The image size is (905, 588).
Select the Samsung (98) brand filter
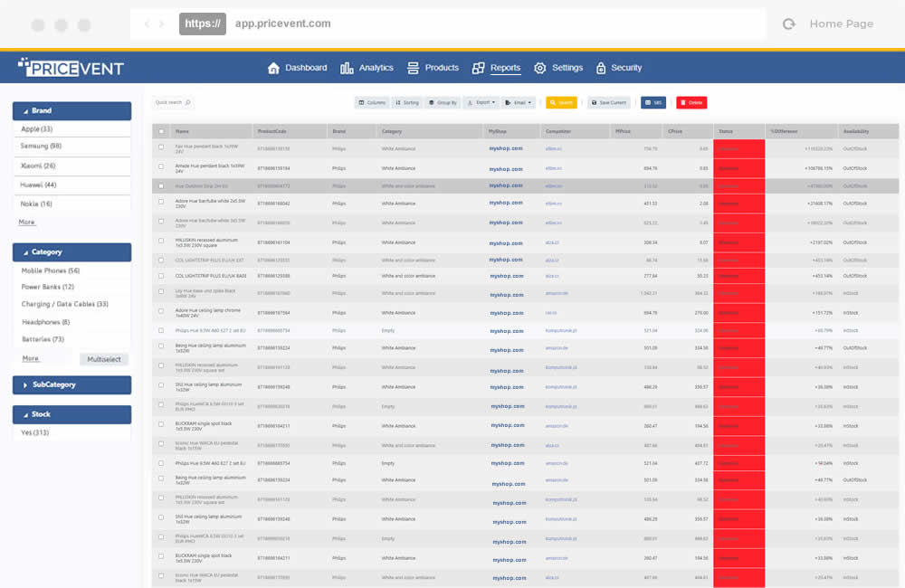pyautogui.click(x=42, y=146)
